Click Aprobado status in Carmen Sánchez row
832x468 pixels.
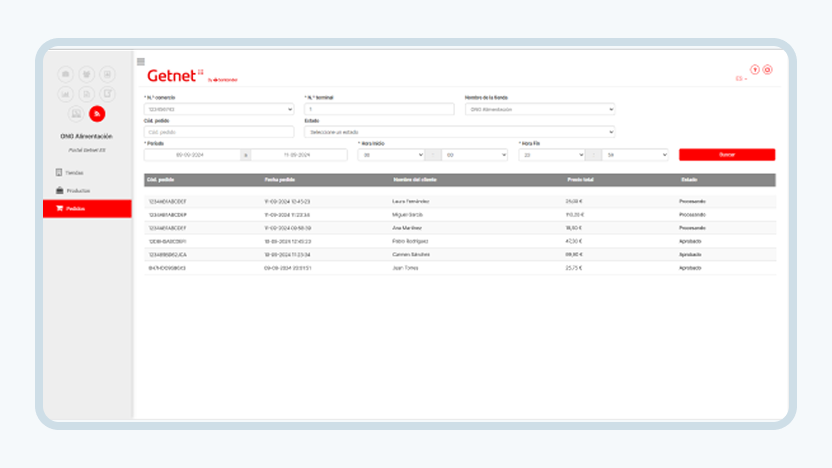click(x=690, y=255)
